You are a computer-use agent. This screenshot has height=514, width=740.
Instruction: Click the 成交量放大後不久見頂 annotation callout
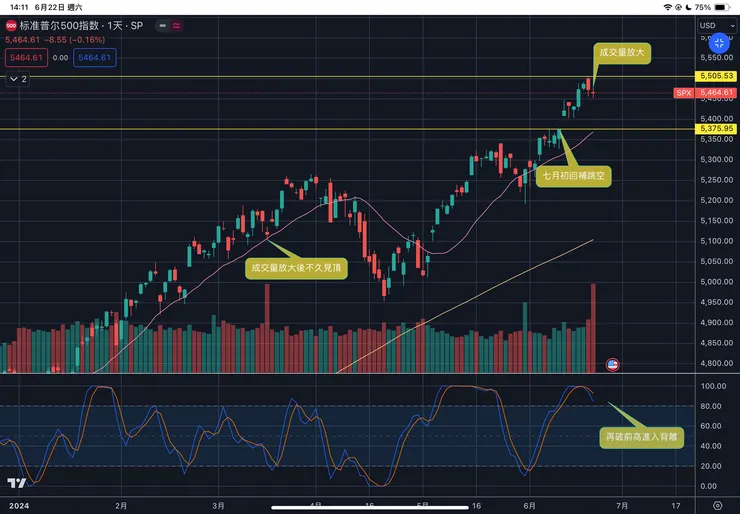point(296,268)
